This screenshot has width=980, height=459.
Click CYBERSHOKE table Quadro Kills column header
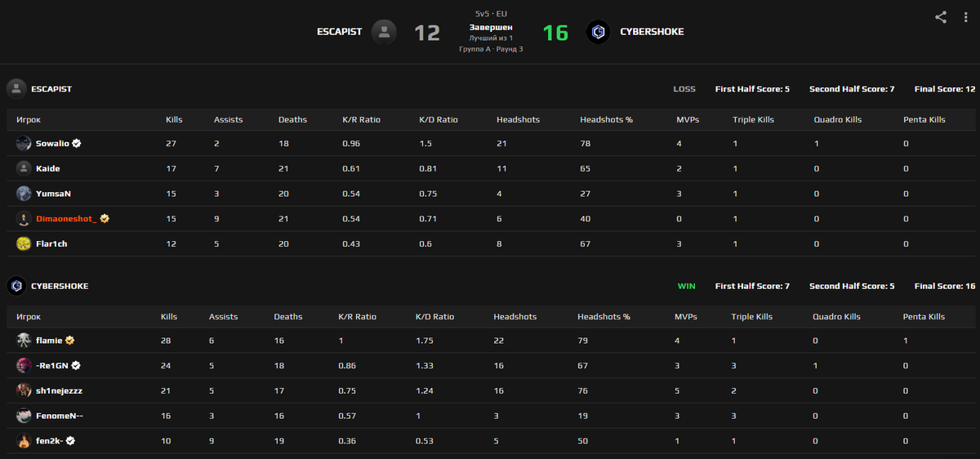point(836,316)
